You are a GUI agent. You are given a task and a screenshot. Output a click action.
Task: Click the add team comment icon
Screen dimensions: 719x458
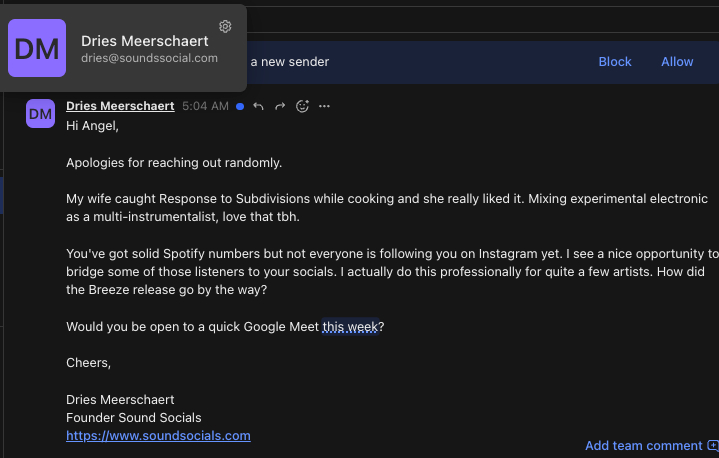pos(712,445)
